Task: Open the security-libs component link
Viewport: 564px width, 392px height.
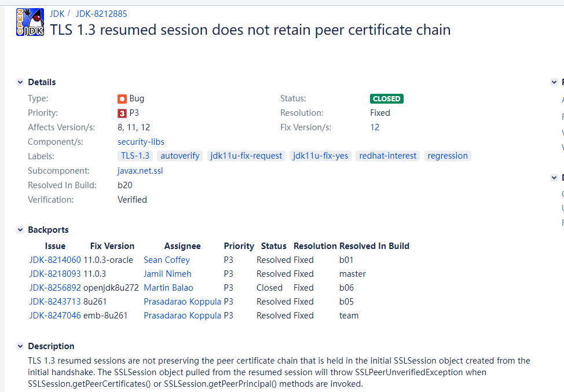Action: point(141,141)
